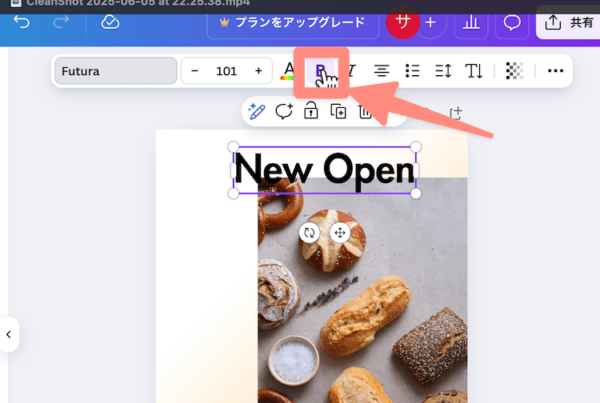Viewport: 600px width, 403px height.
Task: Share the design via 共有 button
Action: click(568, 23)
